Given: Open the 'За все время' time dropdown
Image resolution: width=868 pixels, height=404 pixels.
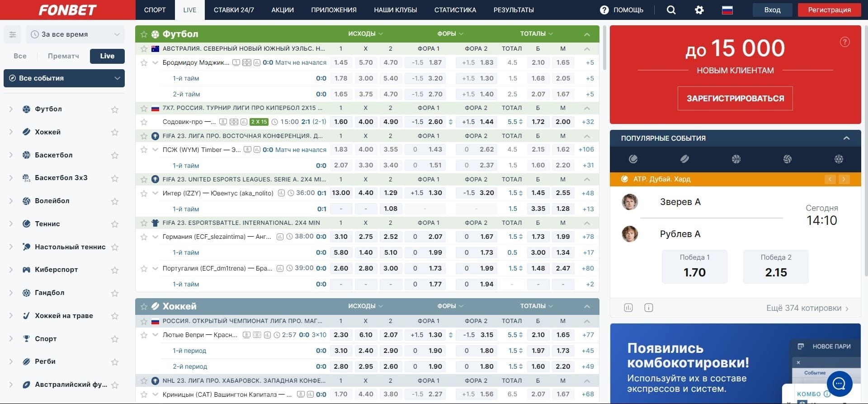Looking at the screenshot, I should 75,34.
